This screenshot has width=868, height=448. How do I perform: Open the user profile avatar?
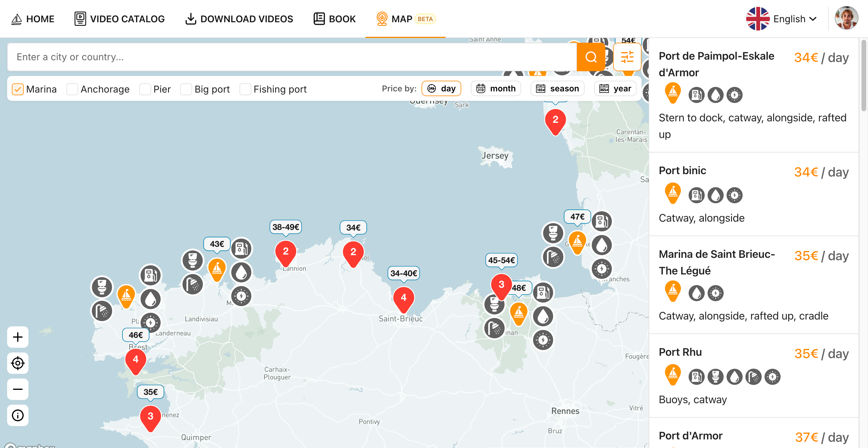tap(846, 18)
